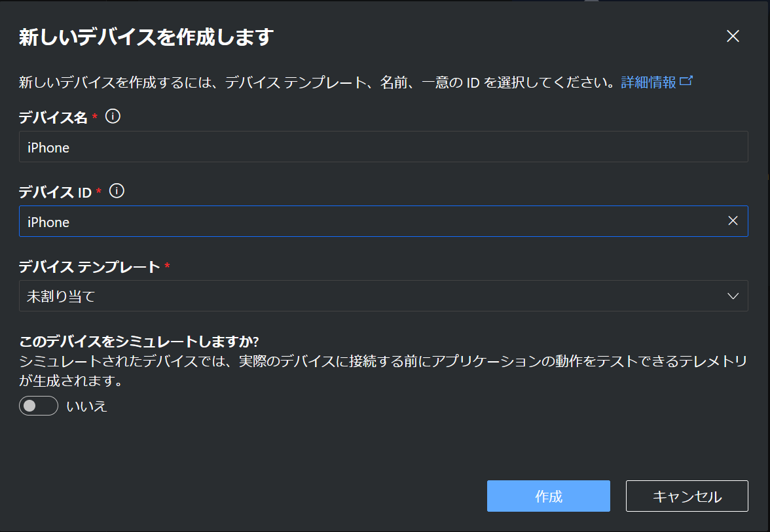Click the キャンセル button
The width and height of the screenshot is (770, 532).
tap(687, 496)
